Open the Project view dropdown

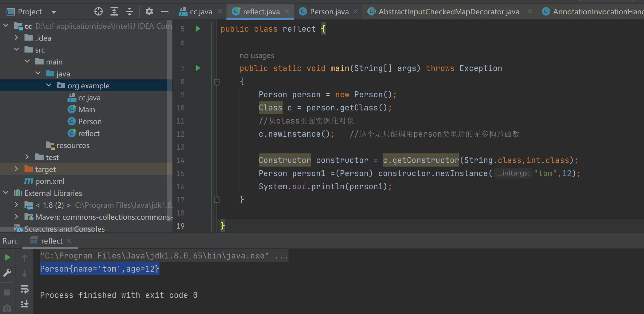[x=54, y=12]
